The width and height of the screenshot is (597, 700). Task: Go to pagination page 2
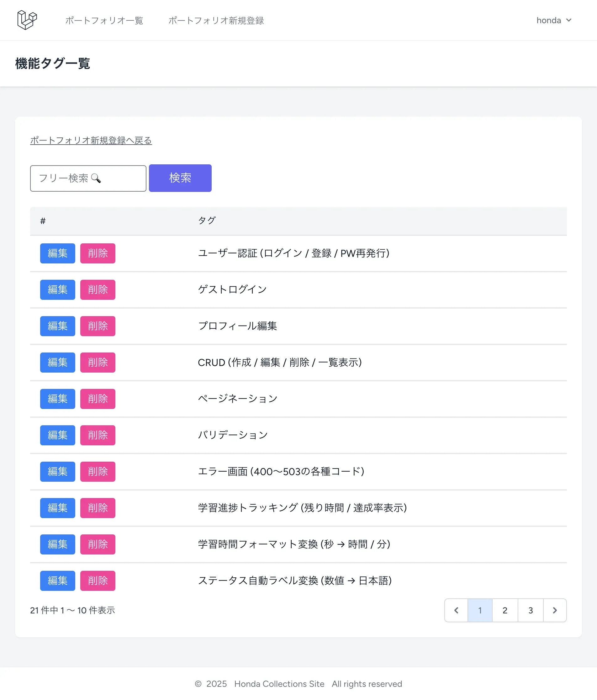coord(505,610)
